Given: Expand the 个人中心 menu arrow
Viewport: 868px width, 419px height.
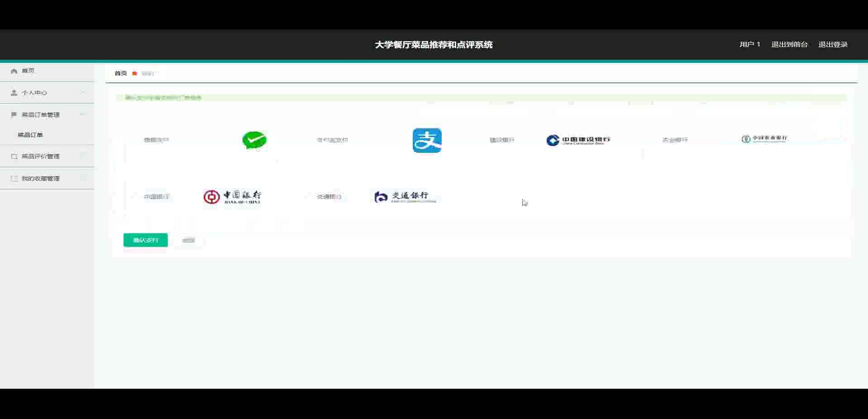Looking at the screenshot, I should pos(82,93).
